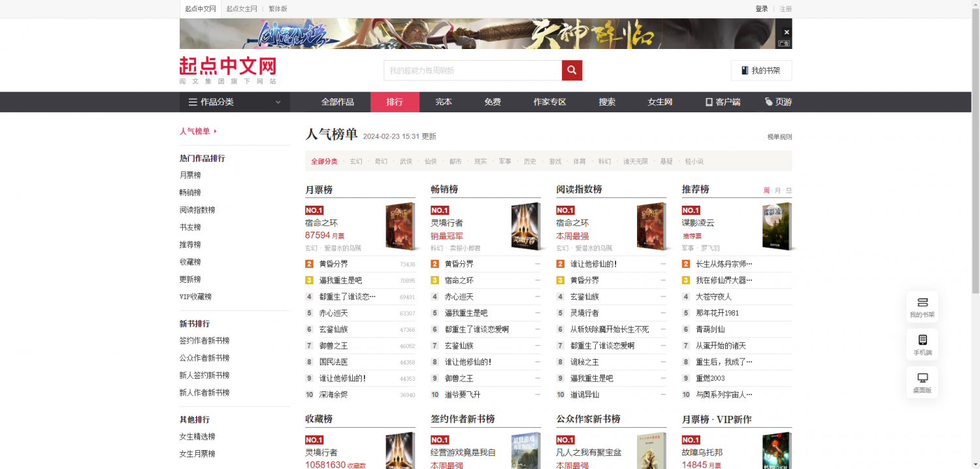Open 页游 in the navigation bar
980x469 pixels.
(x=778, y=102)
